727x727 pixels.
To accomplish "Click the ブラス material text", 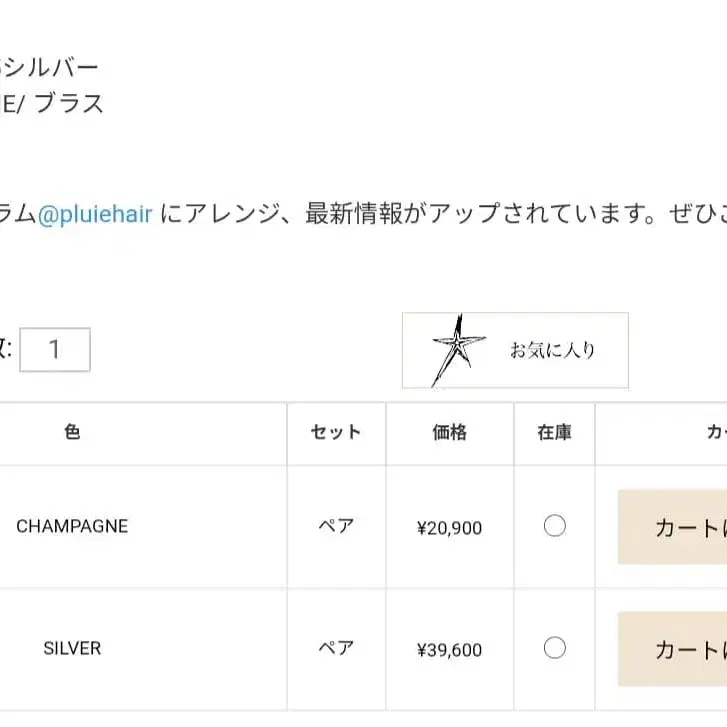I will click(x=69, y=103).
